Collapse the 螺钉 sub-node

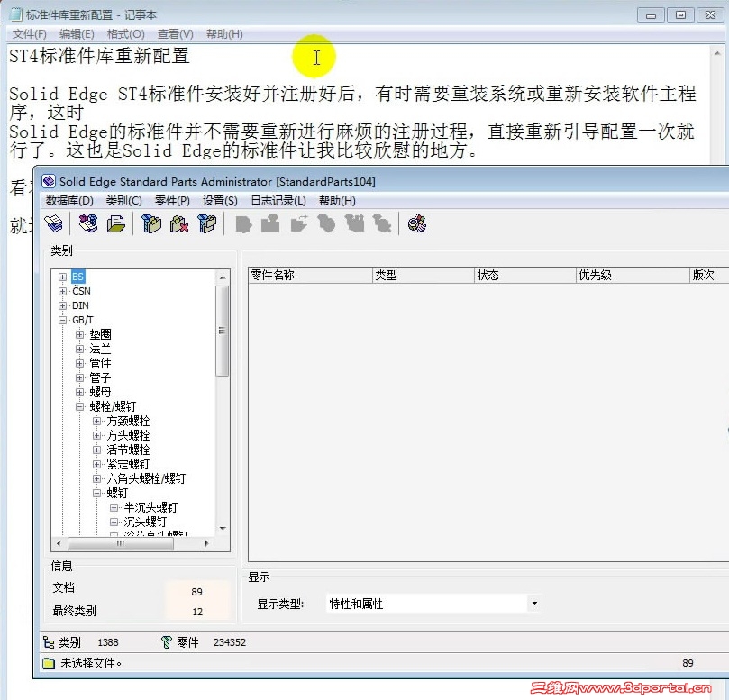[96, 493]
